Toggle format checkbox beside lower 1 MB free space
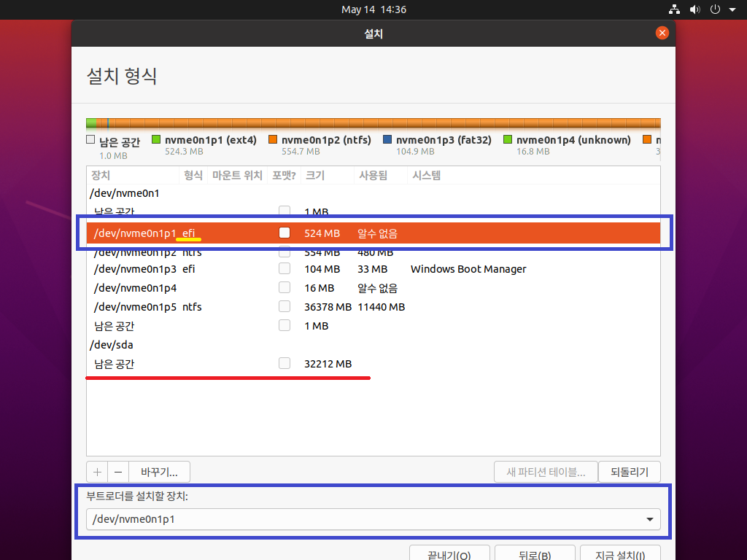747x560 pixels. (285, 325)
